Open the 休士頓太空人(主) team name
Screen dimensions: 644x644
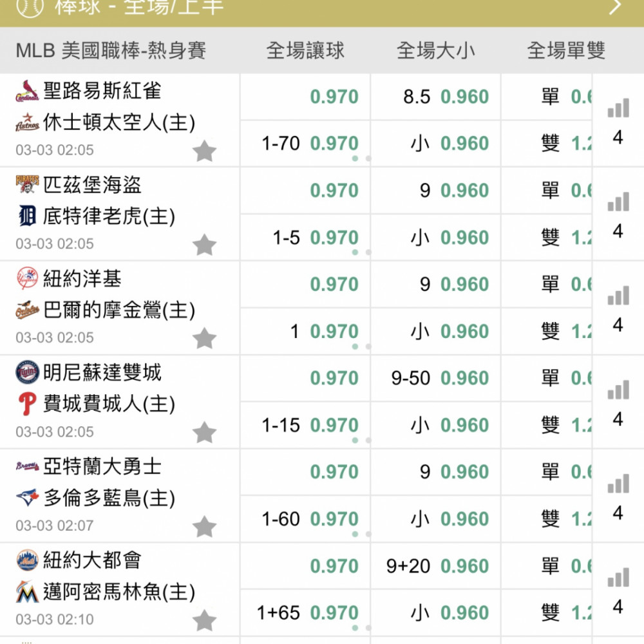(119, 122)
